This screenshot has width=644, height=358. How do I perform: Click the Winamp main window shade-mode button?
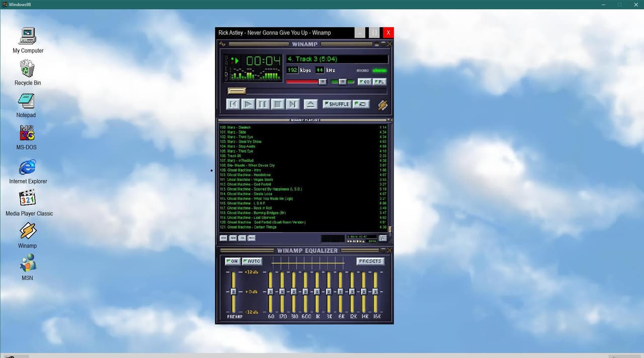[383, 44]
